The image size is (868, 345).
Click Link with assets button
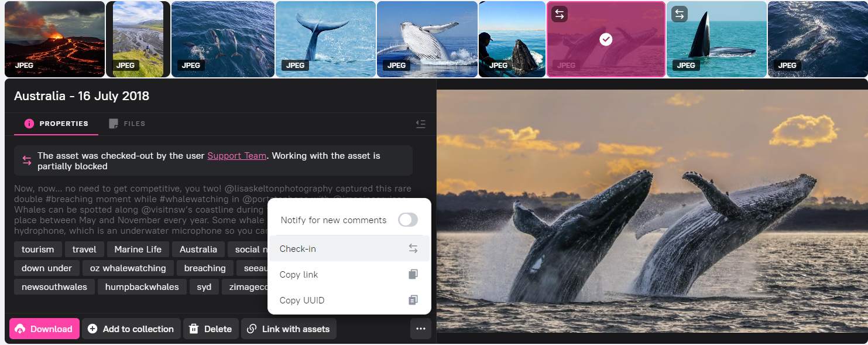coord(289,329)
